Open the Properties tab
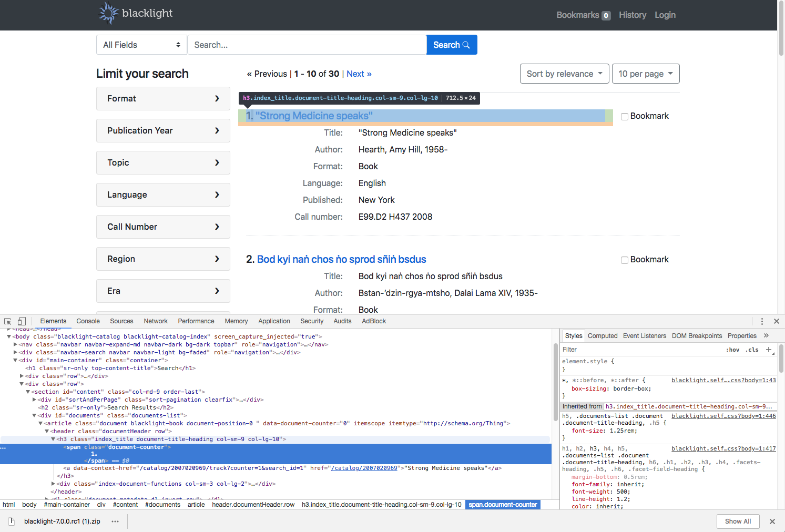This screenshot has width=785, height=532. (742, 336)
